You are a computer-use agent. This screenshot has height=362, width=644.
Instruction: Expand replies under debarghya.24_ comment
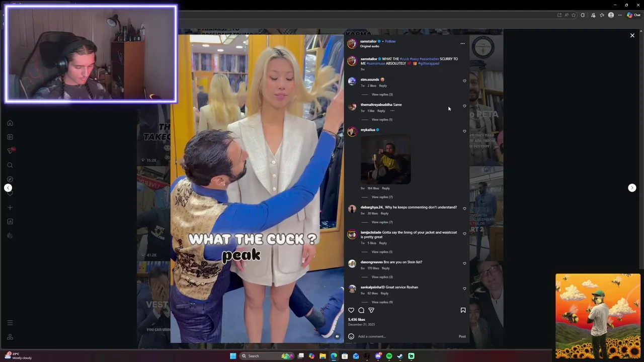tap(382, 222)
